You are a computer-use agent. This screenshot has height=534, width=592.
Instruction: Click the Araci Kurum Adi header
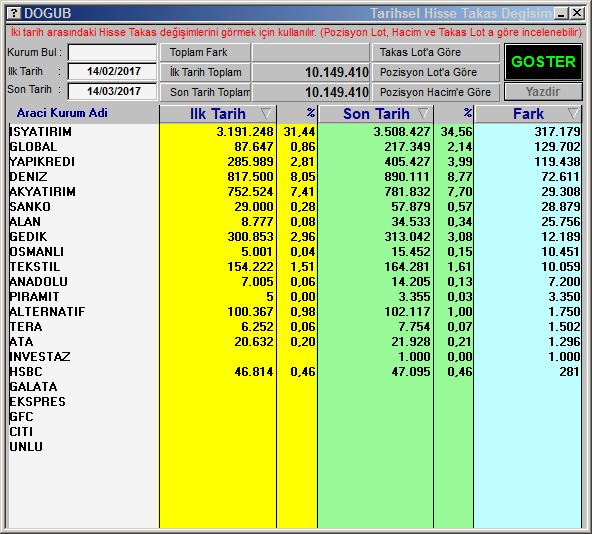tap(62, 113)
